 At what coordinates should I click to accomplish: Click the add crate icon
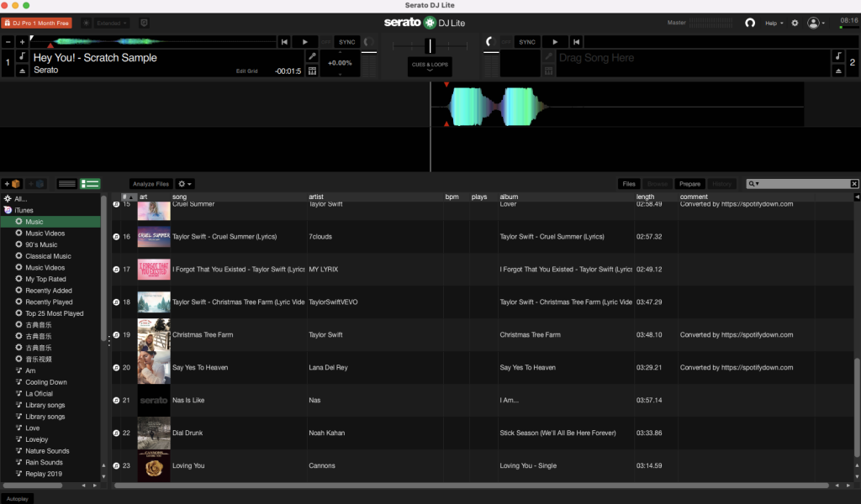pos(13,183)
